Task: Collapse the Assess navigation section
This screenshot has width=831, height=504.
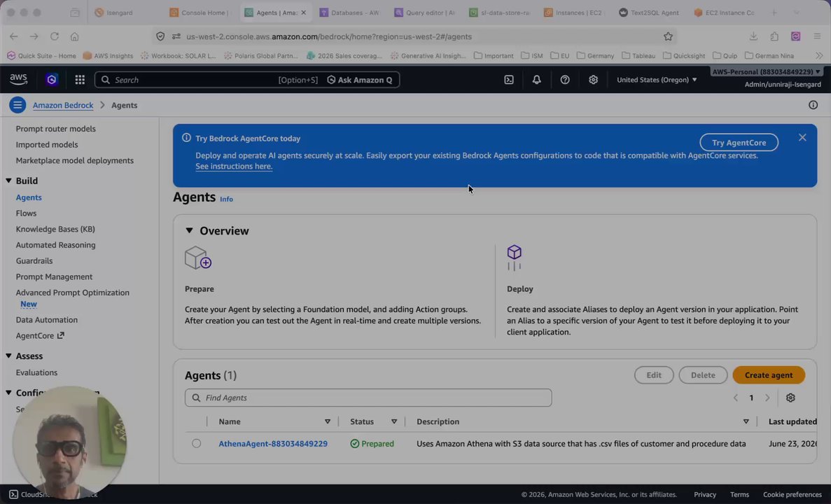Action: [x=8, y=356]
